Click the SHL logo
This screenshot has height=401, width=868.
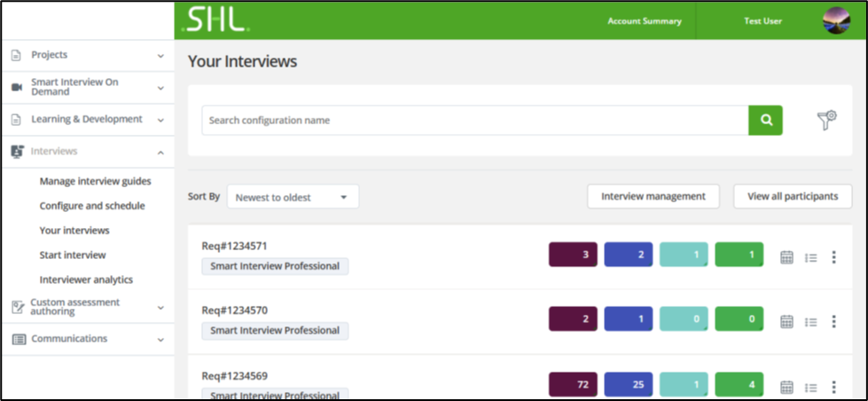[x=216, y=20]
